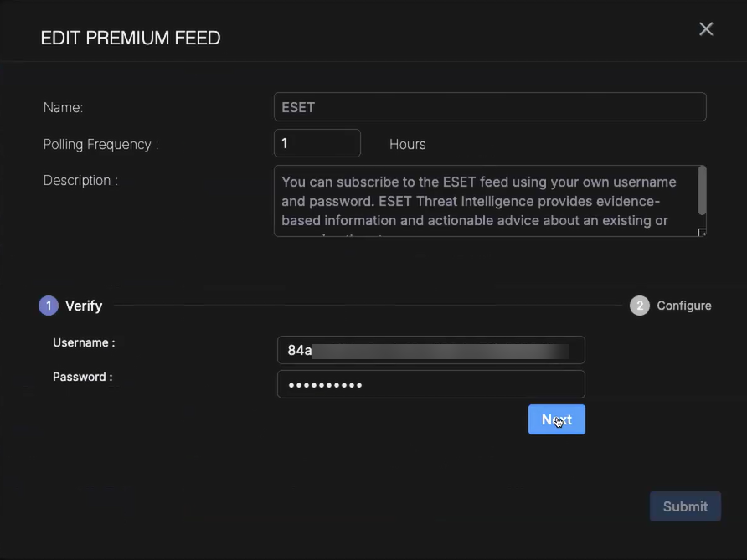
Task: Click the step 2 circle icon
Action: (x=640, y=306)
